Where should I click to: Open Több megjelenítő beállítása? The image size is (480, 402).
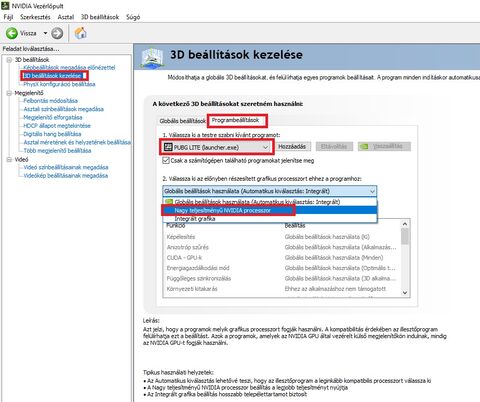57,151
